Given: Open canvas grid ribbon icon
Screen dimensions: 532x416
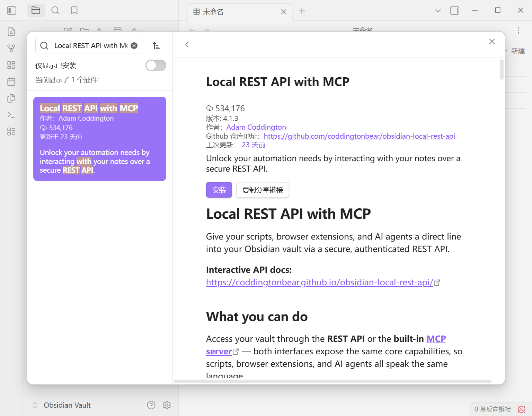Looking at the screenshot, I should point(11,65).
